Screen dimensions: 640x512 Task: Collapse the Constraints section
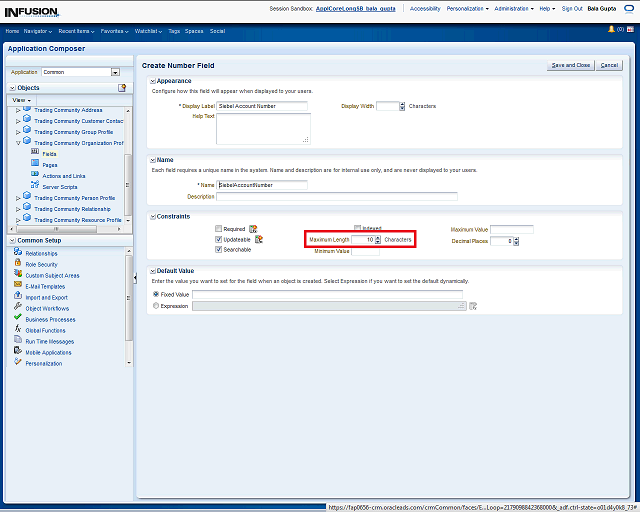point(151,216)
